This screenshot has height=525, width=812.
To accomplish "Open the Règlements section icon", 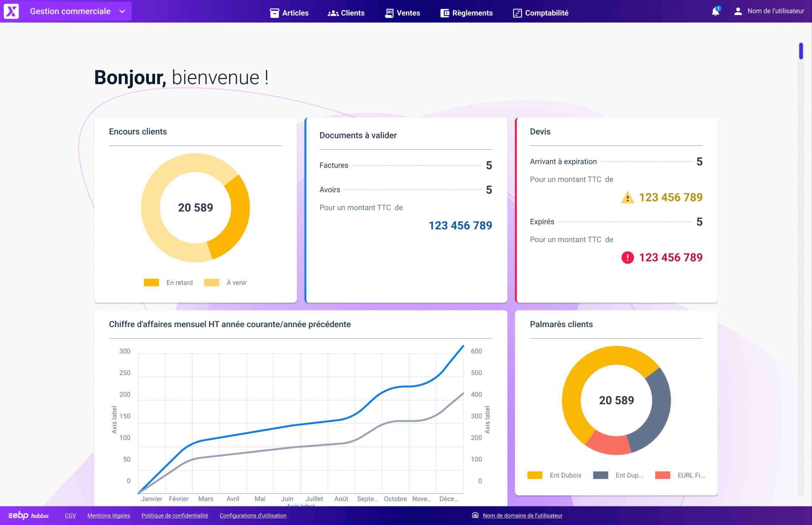I will pos(445,13).
